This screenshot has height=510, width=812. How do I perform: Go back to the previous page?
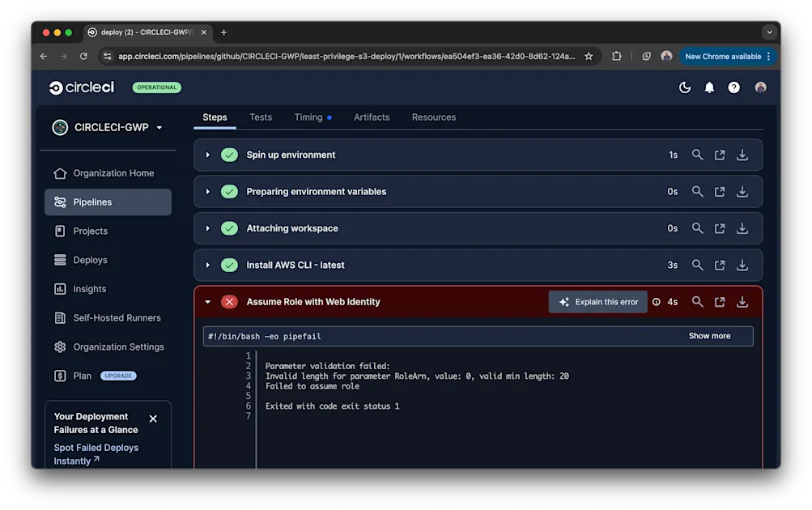(x=44, y=56)
